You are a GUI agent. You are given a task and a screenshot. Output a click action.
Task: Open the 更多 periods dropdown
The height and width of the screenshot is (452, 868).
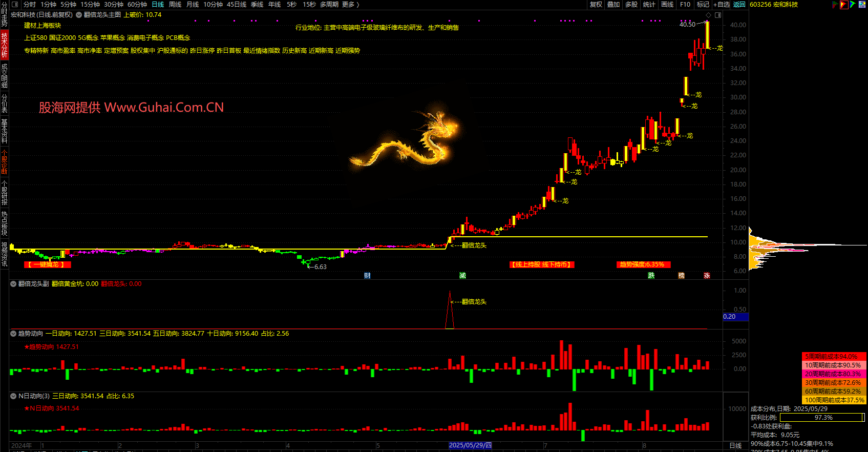[x=351, y=4]
